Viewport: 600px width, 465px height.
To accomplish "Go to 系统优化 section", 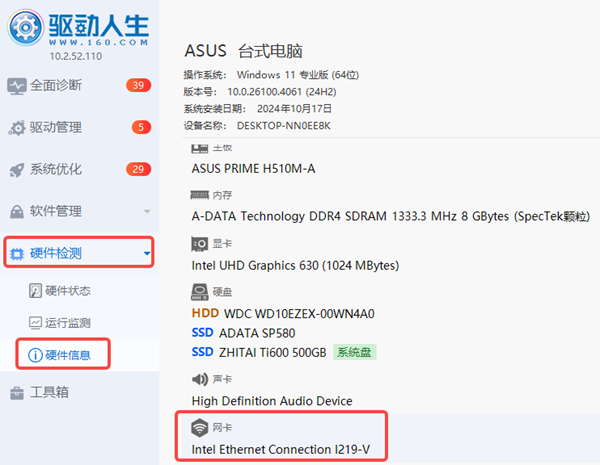I will 79,169.
